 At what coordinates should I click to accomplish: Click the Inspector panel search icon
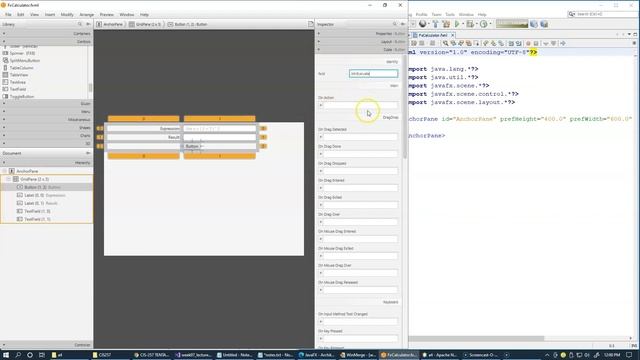[x=395, y=24]
